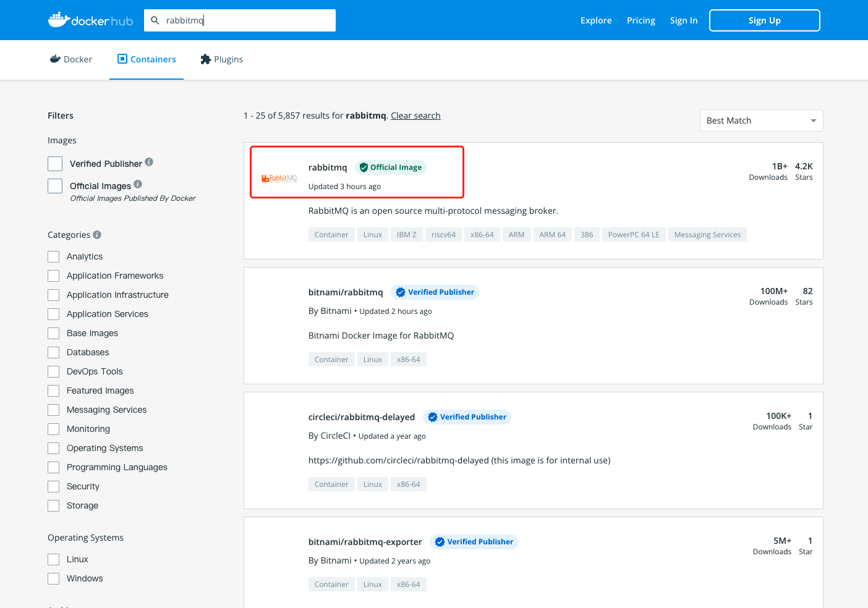Check the Application Infrastructure category

(54, 295)
